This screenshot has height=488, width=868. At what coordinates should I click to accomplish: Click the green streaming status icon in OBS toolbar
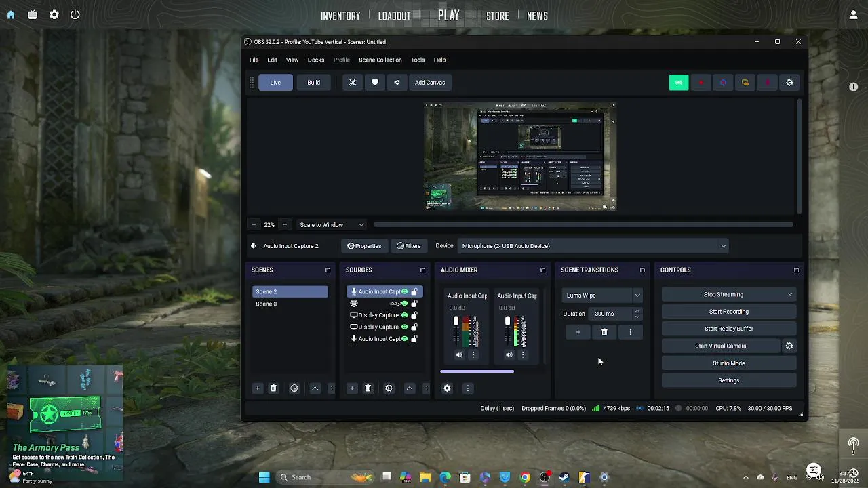point(679,83)
